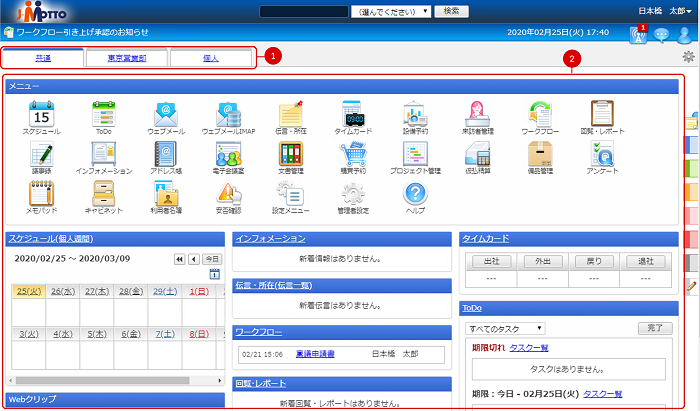This screenshot has width=700, height=411.
Task: Open 伝言・所在(伝言一覧) header link
Action: pyautogui.click(x=274, y=286)
